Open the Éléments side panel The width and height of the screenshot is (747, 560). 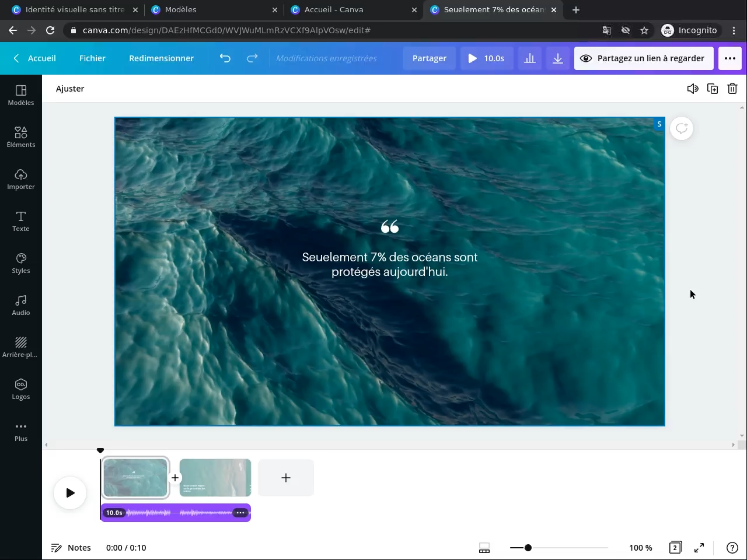tap(21, 137)
